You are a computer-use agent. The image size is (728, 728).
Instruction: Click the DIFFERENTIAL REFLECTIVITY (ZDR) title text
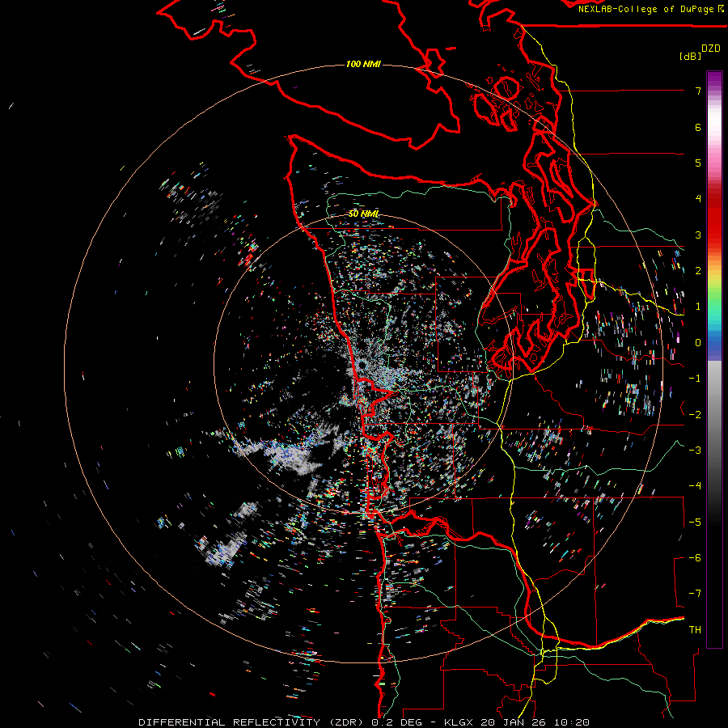tap(252, 722)
